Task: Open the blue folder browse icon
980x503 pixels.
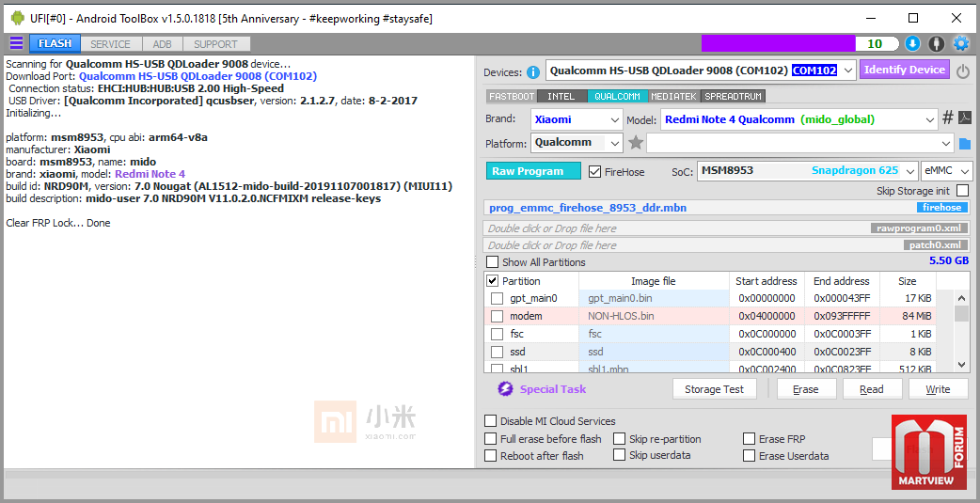Action: coord(965,145)
